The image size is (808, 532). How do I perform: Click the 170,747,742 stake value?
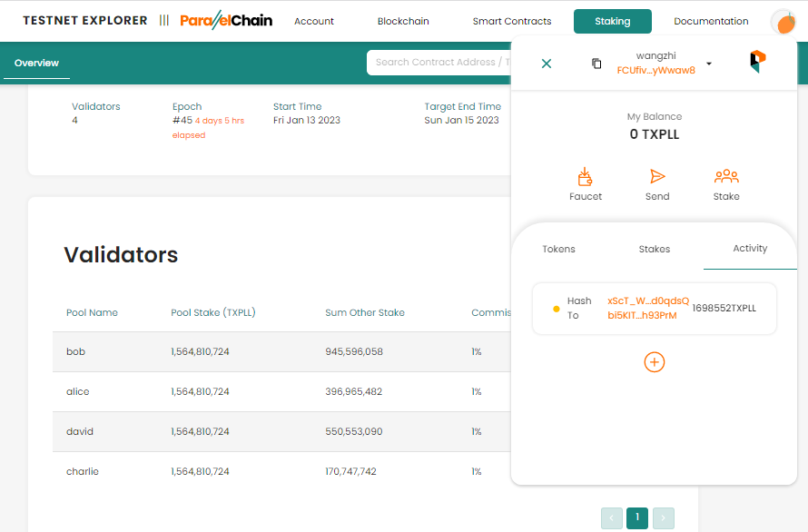350,471
